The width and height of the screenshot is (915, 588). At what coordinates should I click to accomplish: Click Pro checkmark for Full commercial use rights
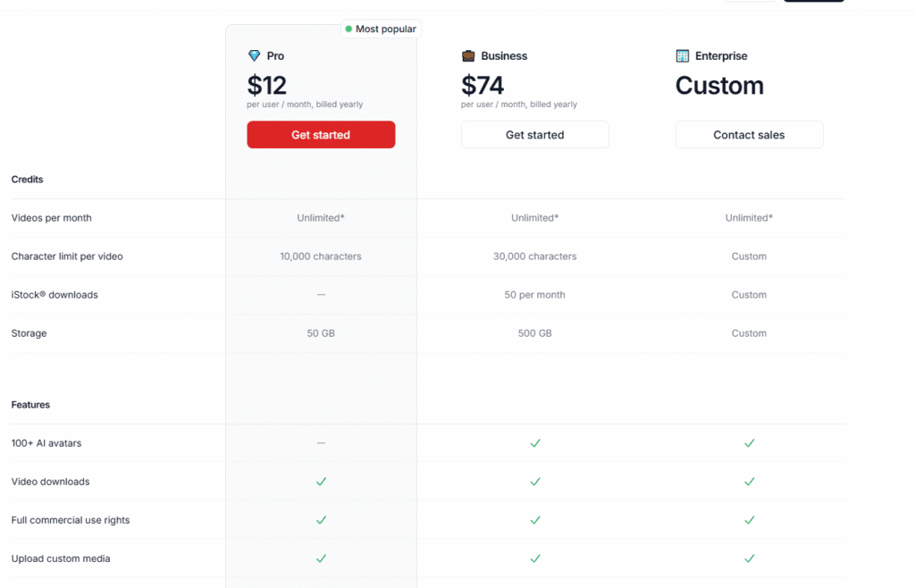[321, 520]
